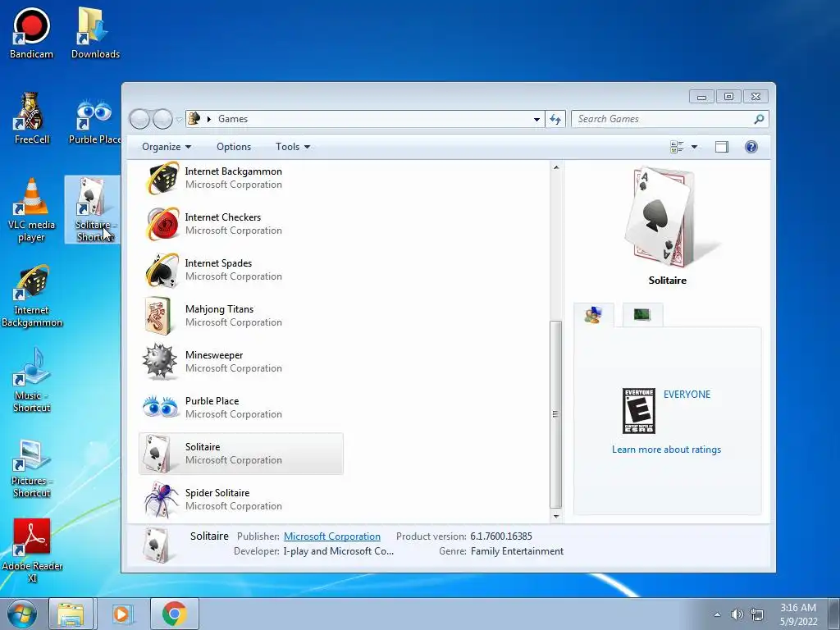Refresh the Games folder

click(x=555, y=120)
